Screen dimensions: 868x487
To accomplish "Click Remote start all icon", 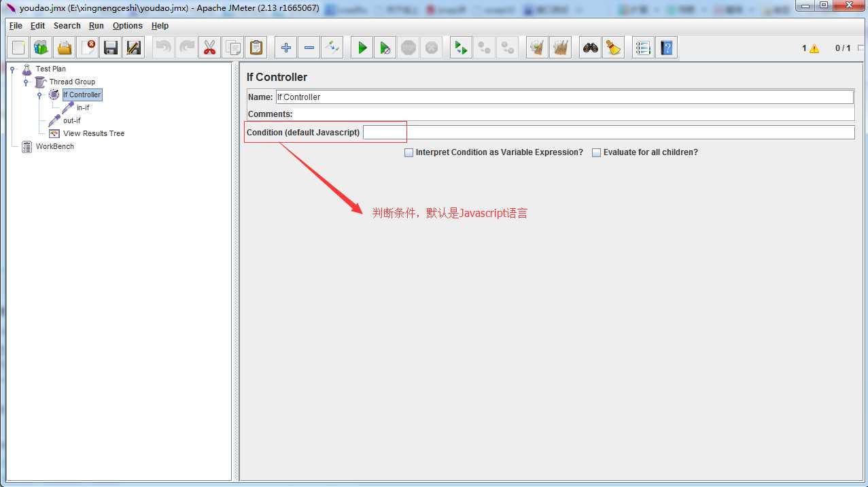I will [462, 48].
